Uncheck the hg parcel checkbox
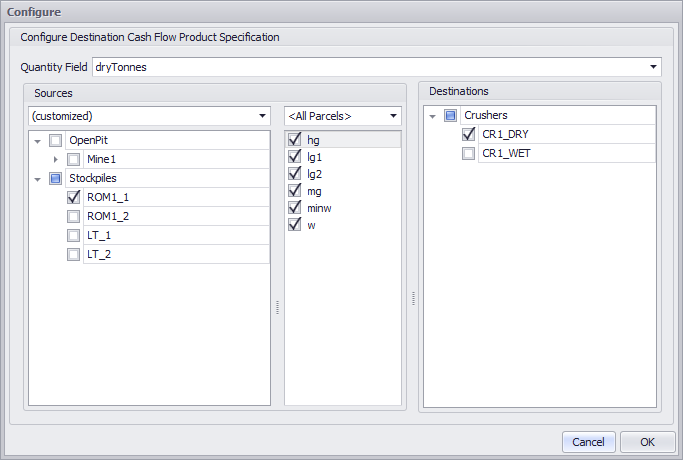683x460 pixels. coord(294,140)
